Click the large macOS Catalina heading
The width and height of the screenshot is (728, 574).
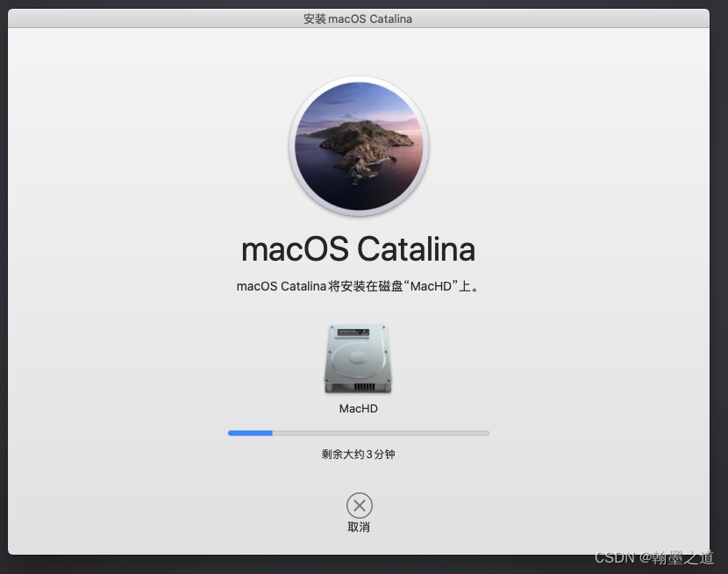(359, 249)
